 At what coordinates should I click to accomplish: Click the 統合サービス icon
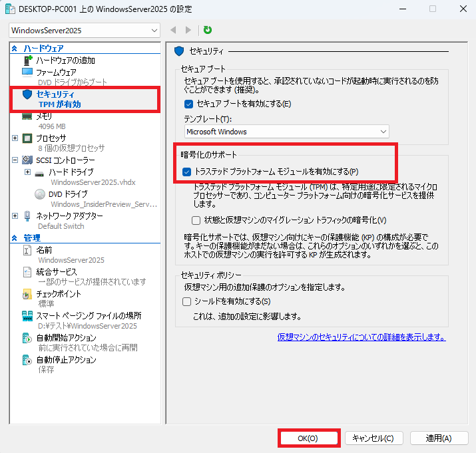point(27,272)
